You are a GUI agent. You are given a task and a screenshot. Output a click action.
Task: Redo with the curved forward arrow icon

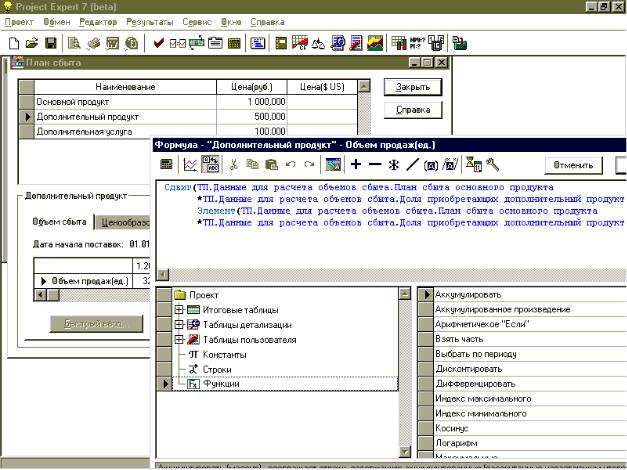point(309,164)
